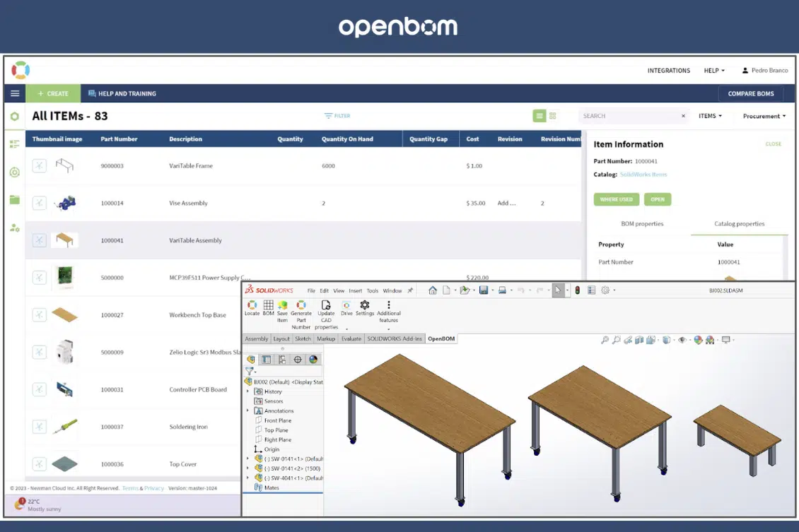The image size is (799, 532).
Task: Open the Drive icon in OpenBOM ribbon
Action: (x=346, y=305)
